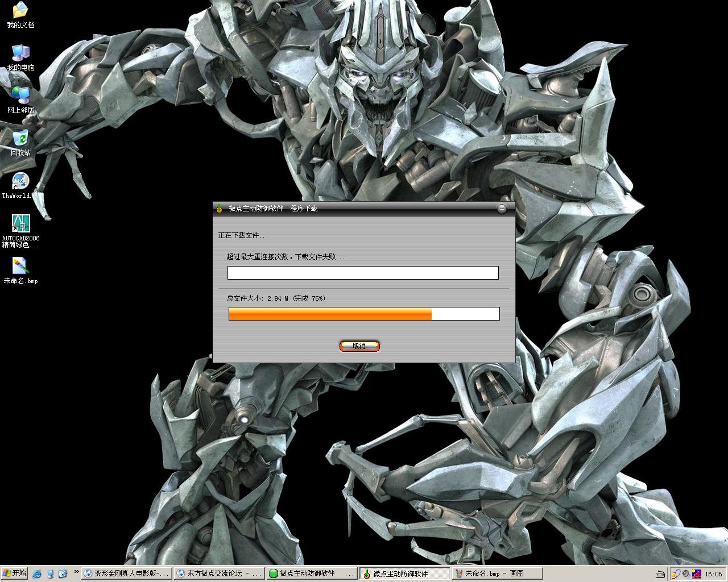Expand the quick launch overflow chevron
Viewport: 728px width, 582px height.
pos(76,572)
